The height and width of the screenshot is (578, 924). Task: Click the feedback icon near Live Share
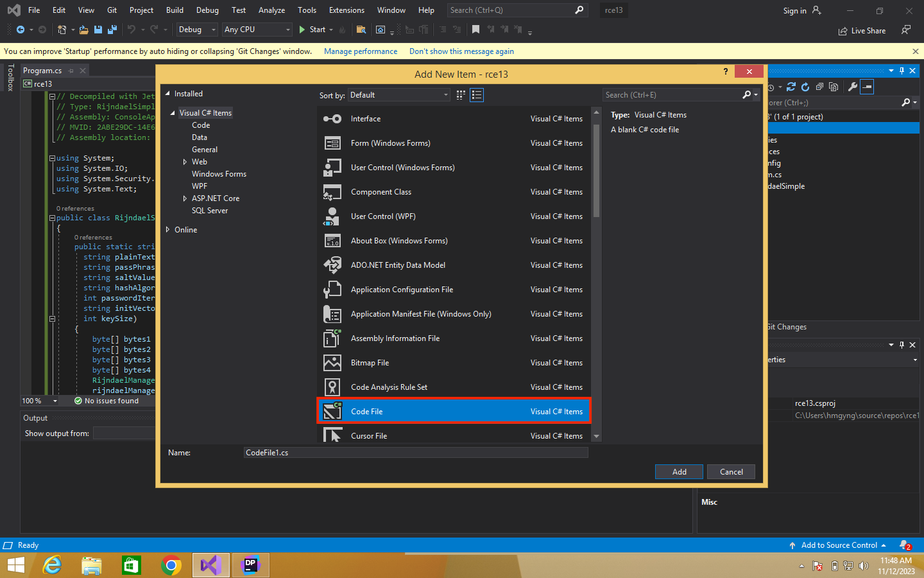click(x=905, y=30)
